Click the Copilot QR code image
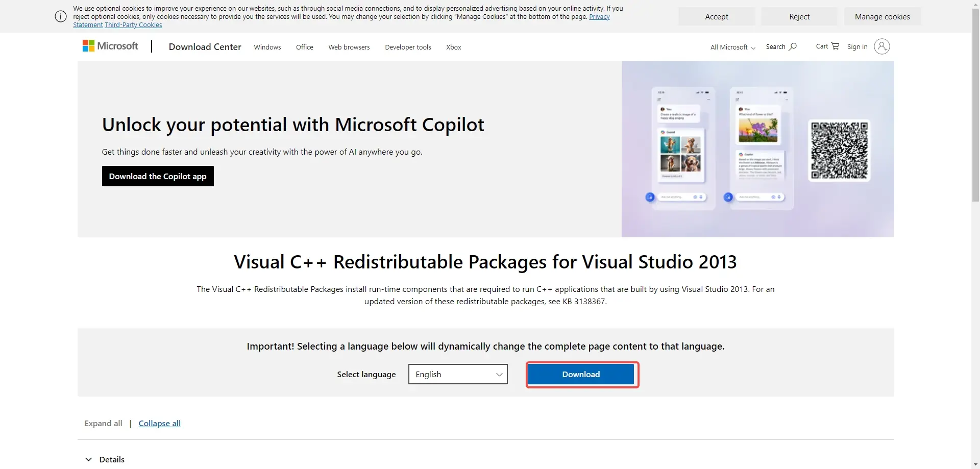This screenshot has height=469, width=980. click(x=839, y=151)
